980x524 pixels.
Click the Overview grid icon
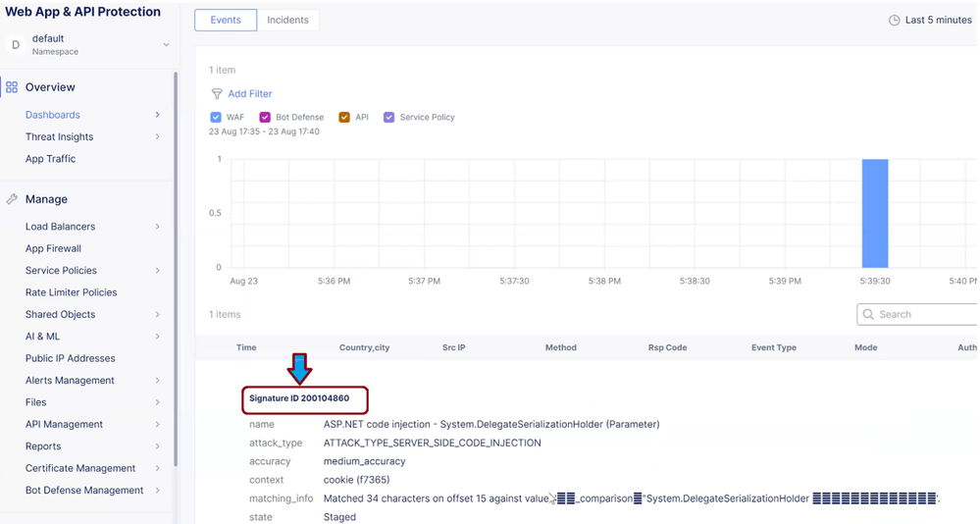click(12, 87)
